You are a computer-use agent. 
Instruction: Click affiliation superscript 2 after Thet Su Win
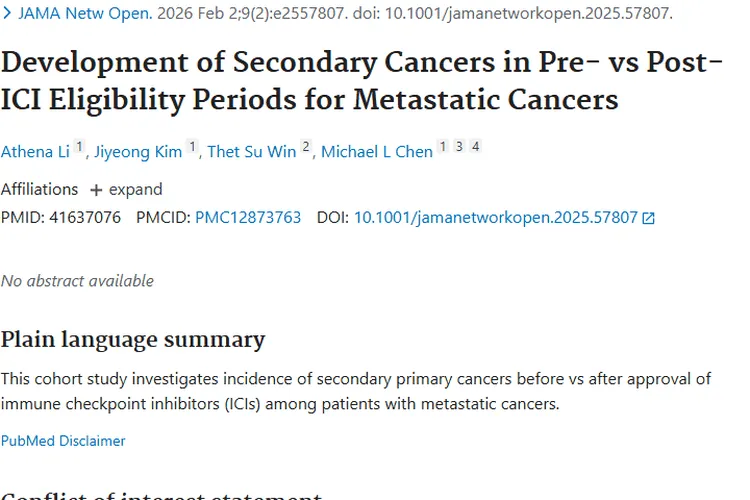[x=306, y=148]
